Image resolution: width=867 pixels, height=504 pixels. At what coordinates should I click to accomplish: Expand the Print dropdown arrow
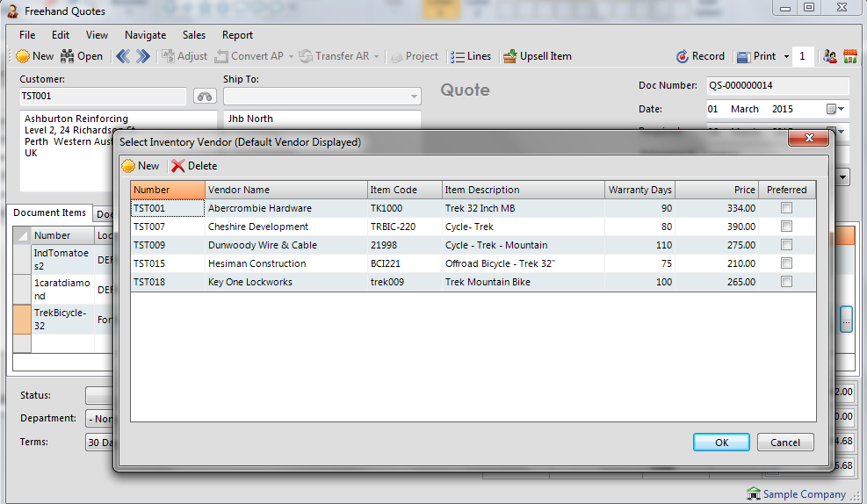[x=786, y=56]
